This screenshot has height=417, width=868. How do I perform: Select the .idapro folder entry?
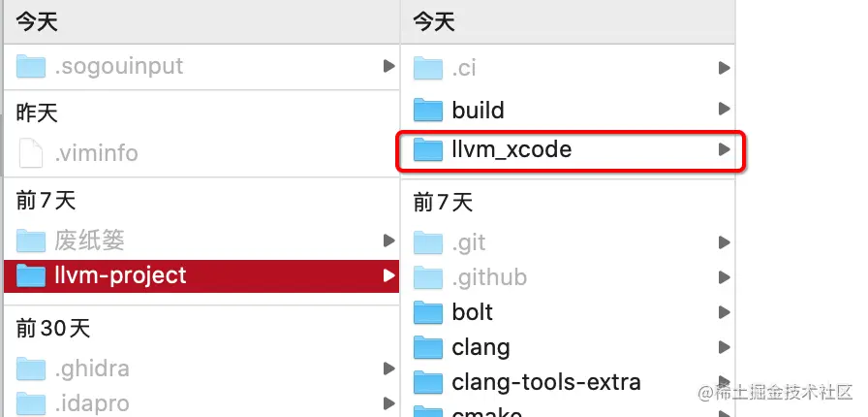201,403
